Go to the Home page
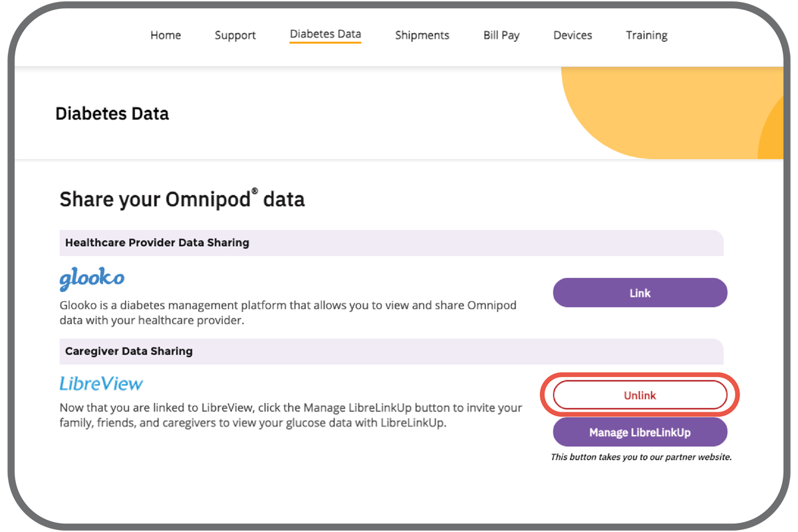The width and height of the screenshot is (798, 532). [166, 35]
